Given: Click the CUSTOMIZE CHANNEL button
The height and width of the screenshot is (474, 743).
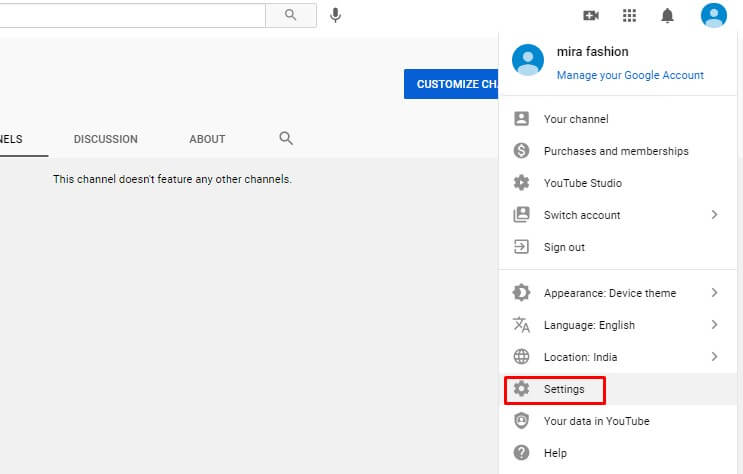Looking at the screenshot, I should pos(451,84).
